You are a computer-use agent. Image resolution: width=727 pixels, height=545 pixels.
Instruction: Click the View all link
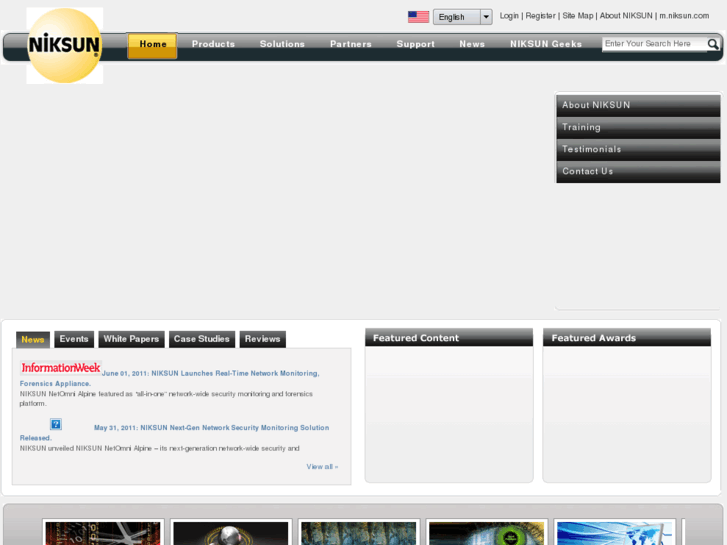click(322, 467)
